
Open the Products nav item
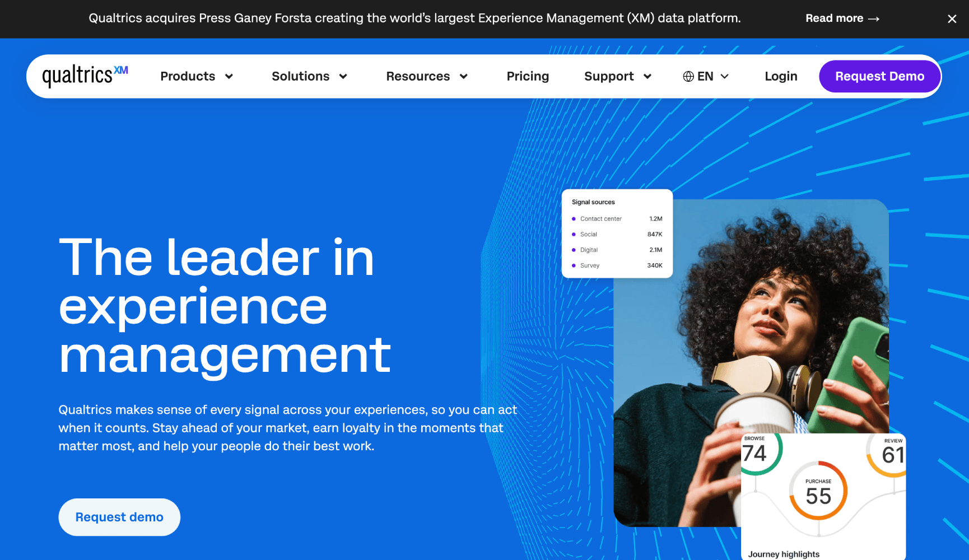pos(188,76)
